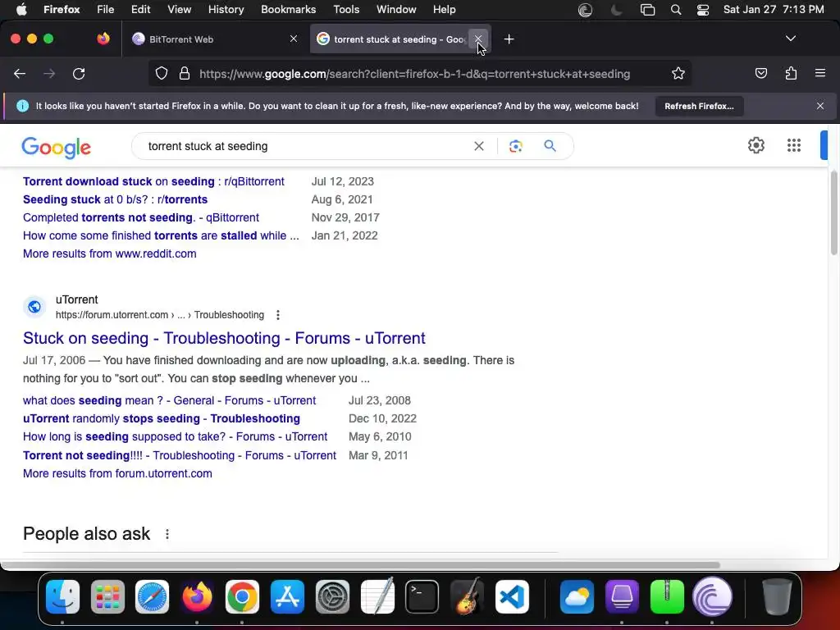Open the Trash in the Dock
The image size is (840, 630).
coord(778,596)
